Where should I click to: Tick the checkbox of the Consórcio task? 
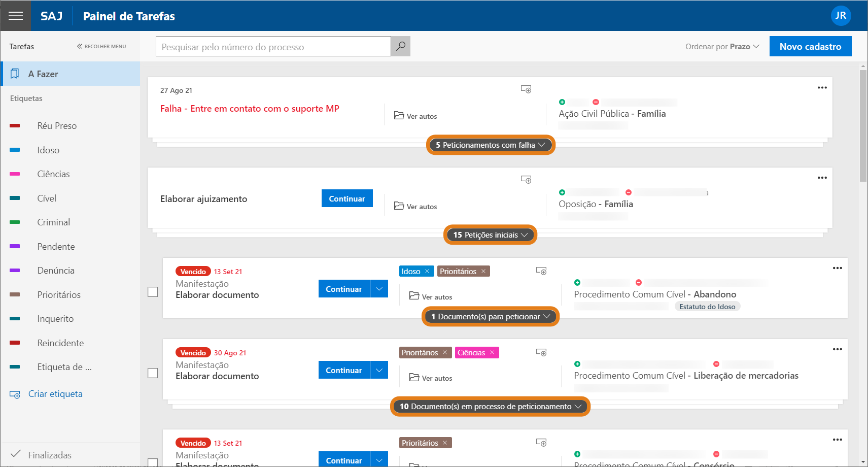(x=153, y=462)
